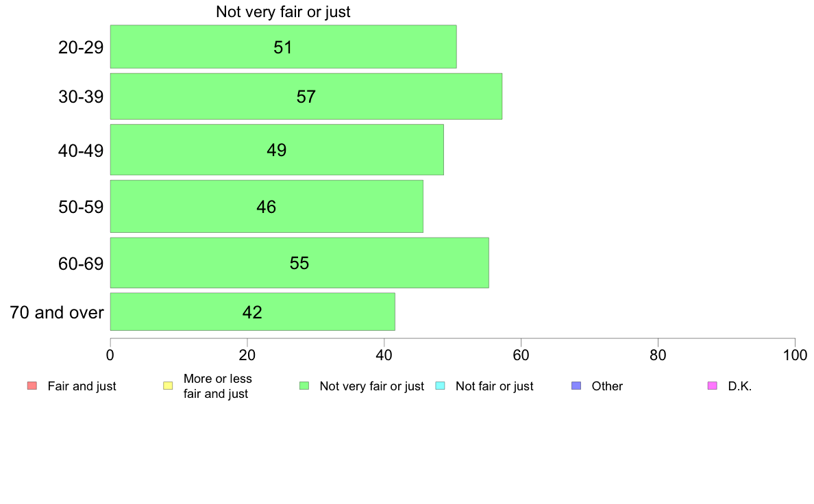Image resolution: width=814 pixels, height=504 pixels.
Task: Click the 30-39 y-axis category label
Action: [81, 97]
